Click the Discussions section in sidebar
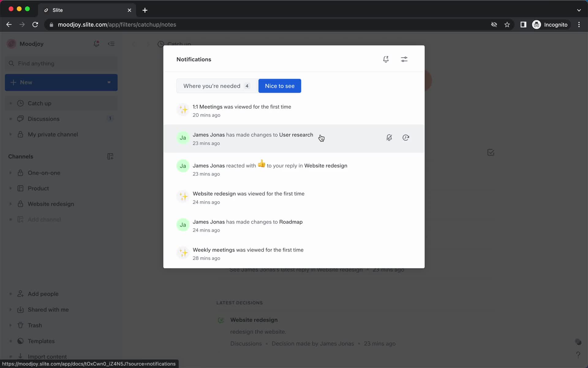Viewport: 588px width, 368px height. click(x=43, y=119)
